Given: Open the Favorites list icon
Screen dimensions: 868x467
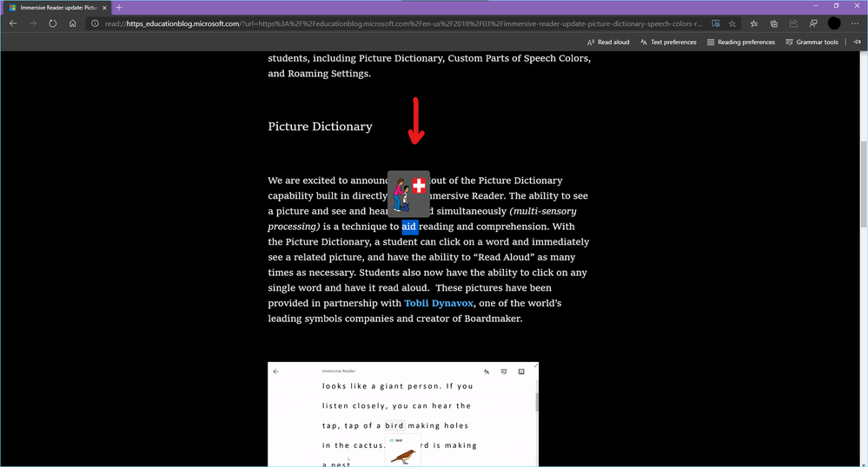Looking at the screenshot, I should pyautogui.click(x=753, y=23).
